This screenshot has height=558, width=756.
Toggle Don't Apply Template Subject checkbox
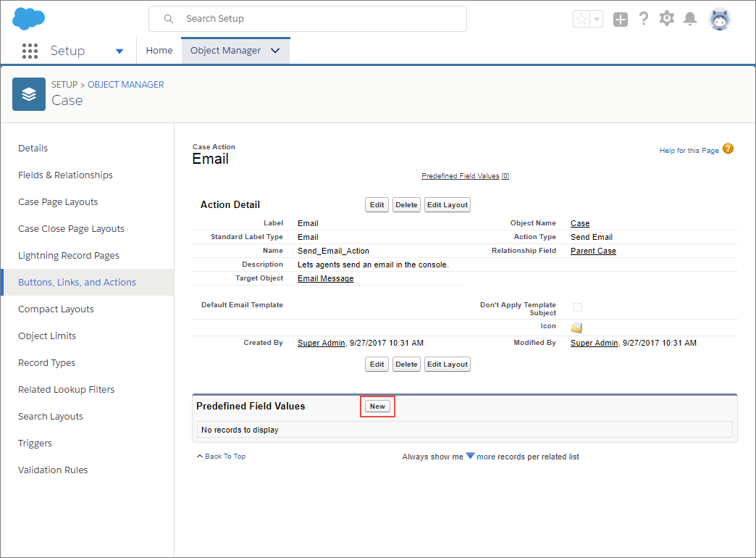[578, 307]
